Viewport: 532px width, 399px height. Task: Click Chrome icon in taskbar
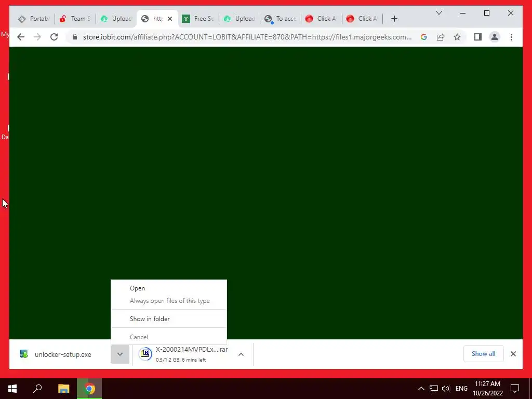89,389
